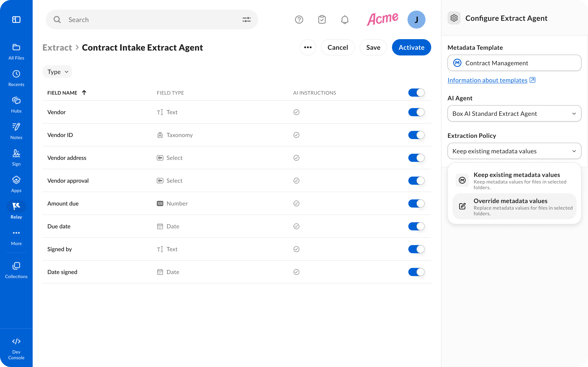Select Override metadata values option

pos(514,206)
